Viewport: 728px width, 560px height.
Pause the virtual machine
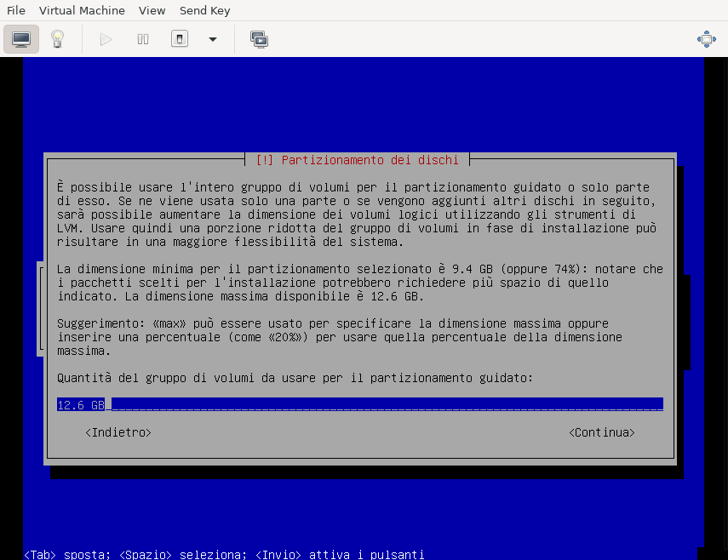click(143, 39)
